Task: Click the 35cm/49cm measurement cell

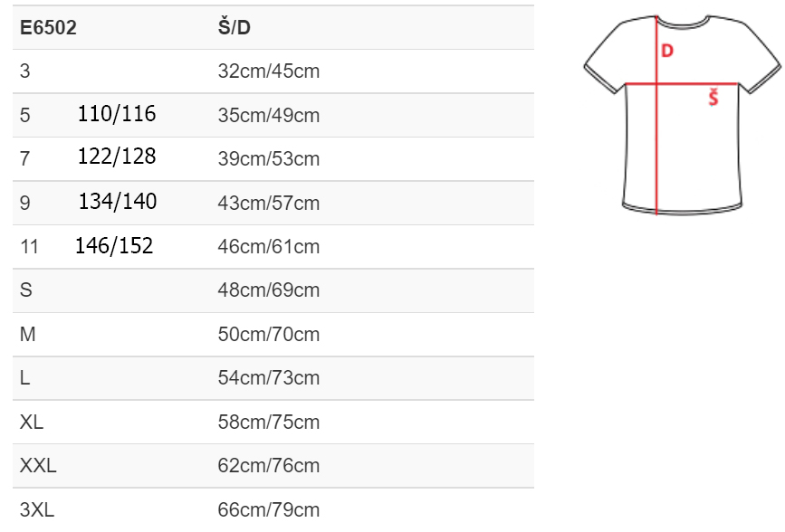Action: [269, 116]
